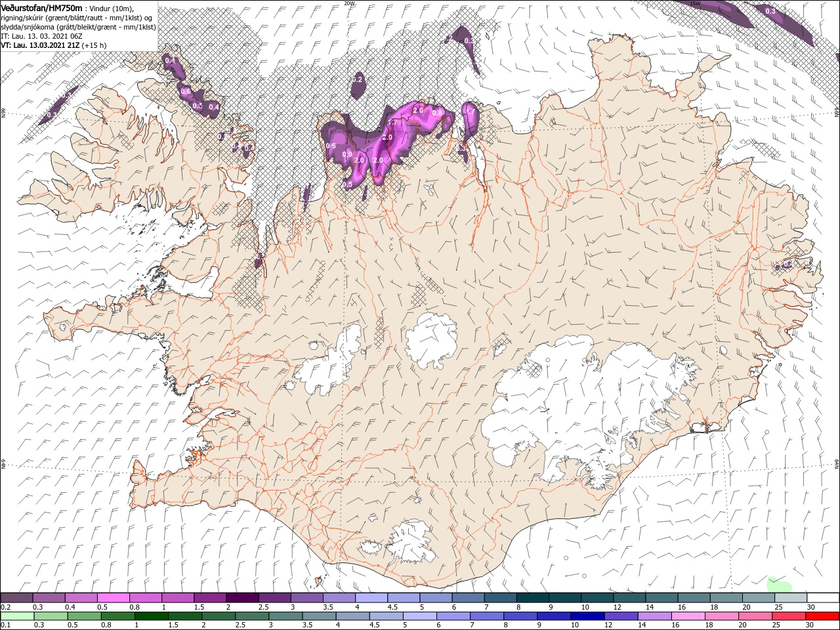
Task: Pick the light green 0.3 swatch in rain scale
Action: pyautogui.click(x=51, y=616)
